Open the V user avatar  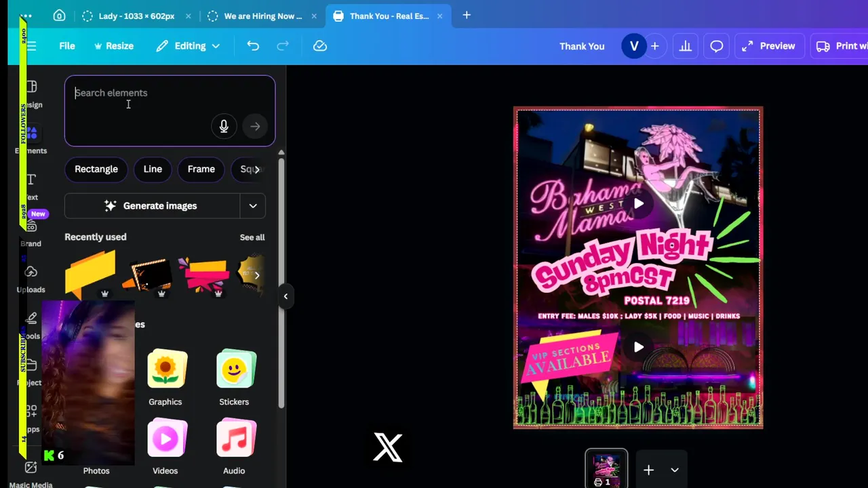[634, 46]
